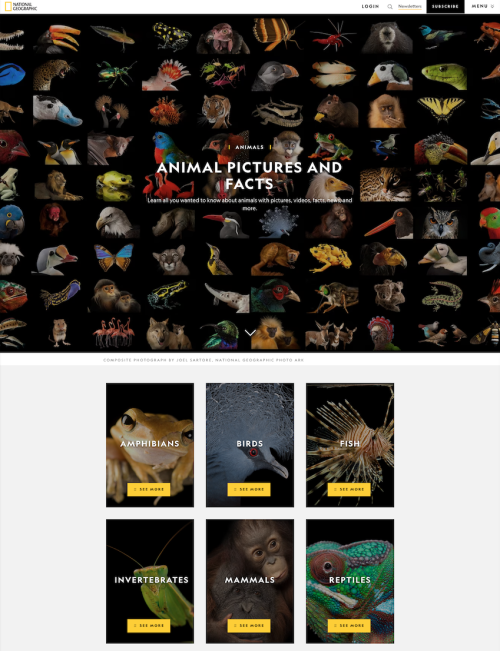Click See More under Fish

tap(349, 489)
